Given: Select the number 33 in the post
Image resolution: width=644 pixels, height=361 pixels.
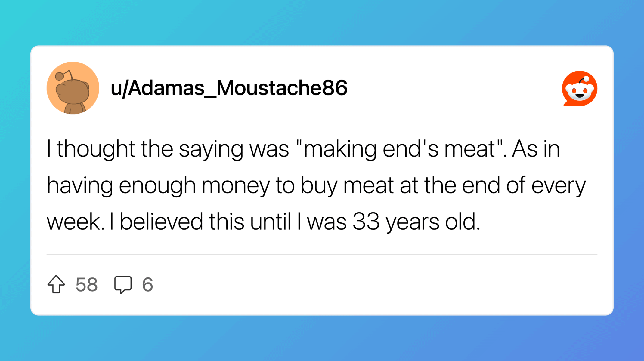Looking at the screenshot, I should tap(366, 222).
